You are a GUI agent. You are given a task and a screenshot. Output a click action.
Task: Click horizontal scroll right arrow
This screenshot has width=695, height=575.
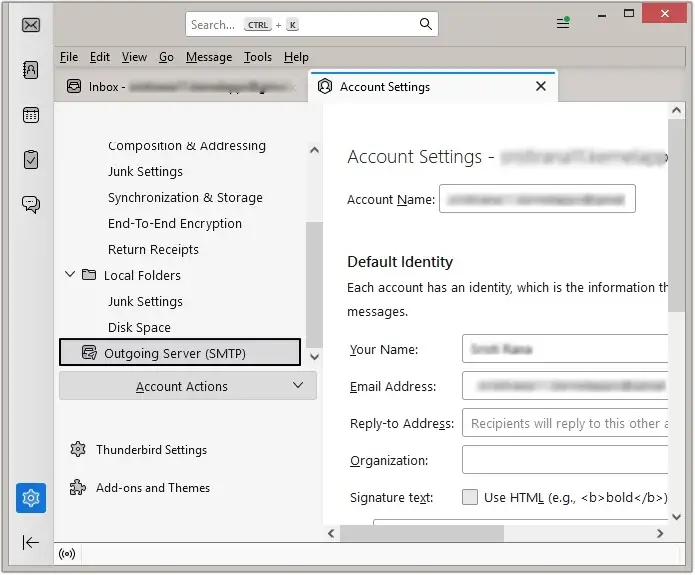[660, 533]
